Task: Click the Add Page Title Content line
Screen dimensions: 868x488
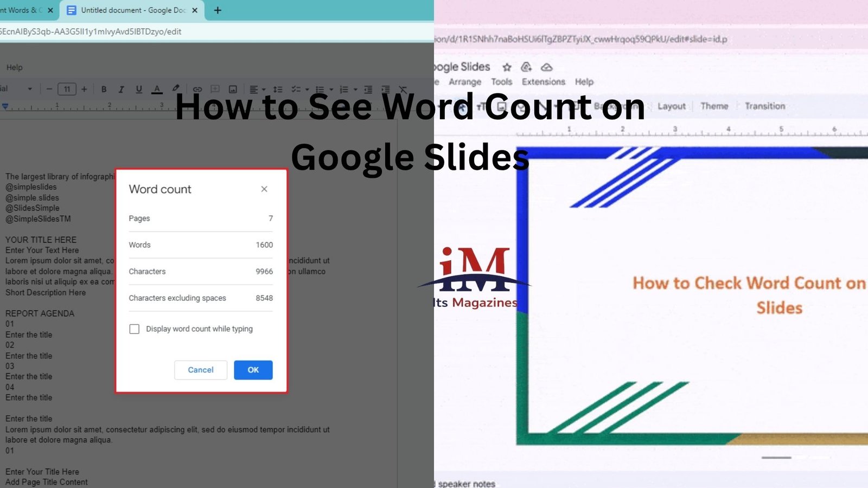Action: 47,482
